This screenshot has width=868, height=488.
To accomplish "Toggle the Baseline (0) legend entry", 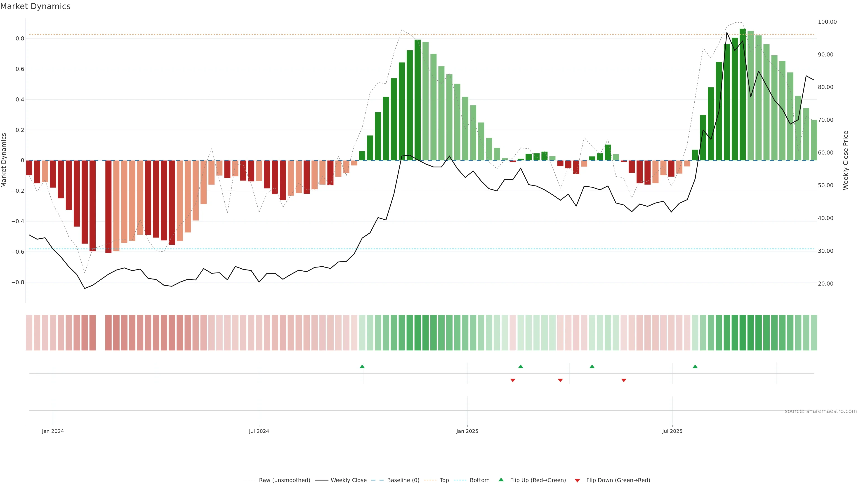I will pos(403,480).
